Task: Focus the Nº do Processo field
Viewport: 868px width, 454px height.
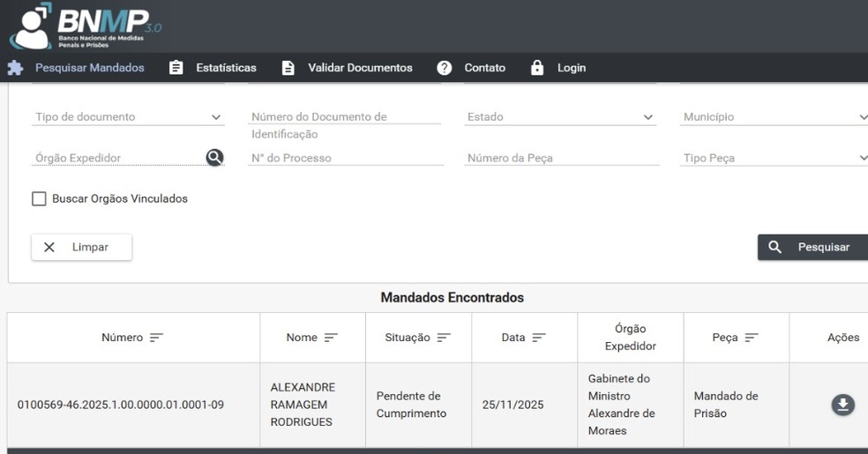Action: (x=346, y=159)
